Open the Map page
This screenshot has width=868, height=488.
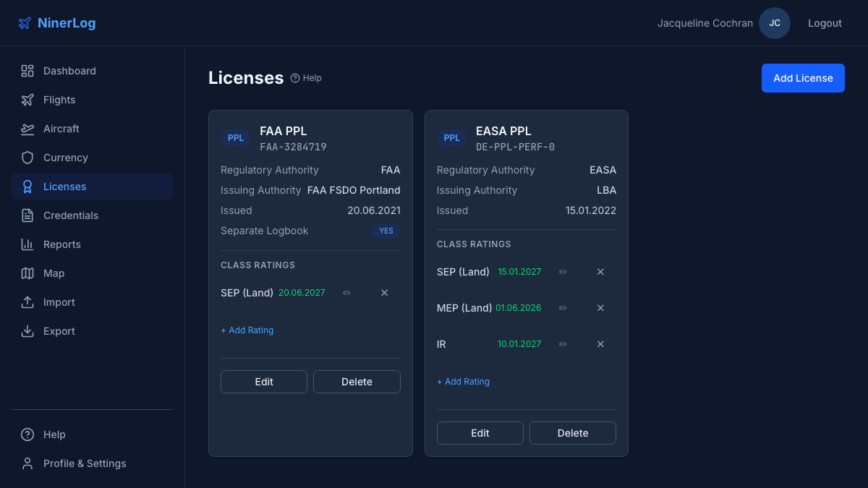pos(92,273)
